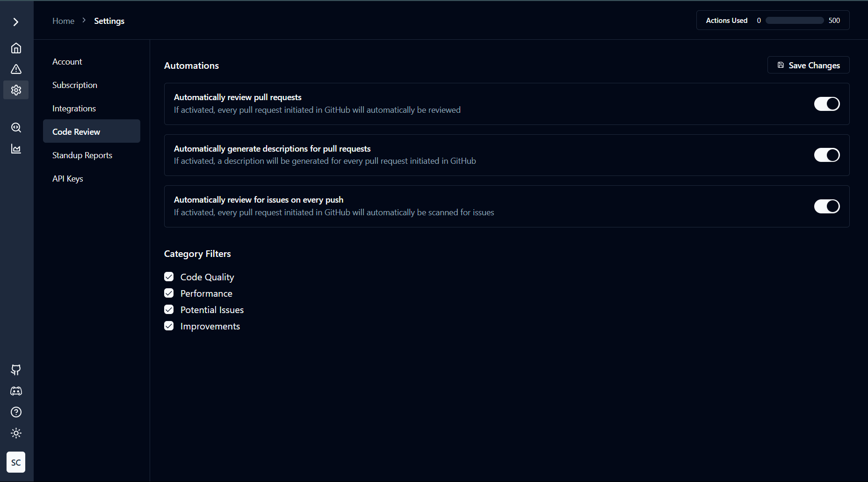View alerts via warning triangle icon
This screenshot has height=482, width=868.
(x=16, y=69)
